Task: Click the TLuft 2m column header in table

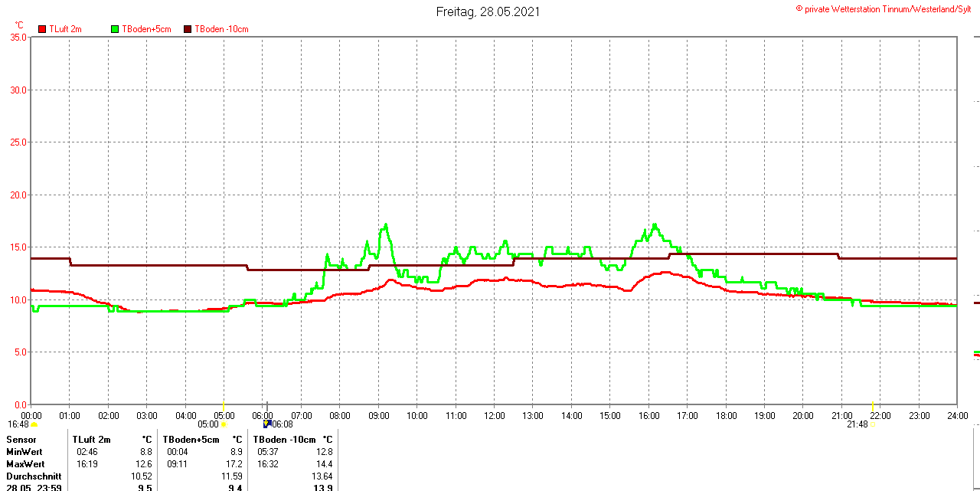Action: click(x=92, y=440)
